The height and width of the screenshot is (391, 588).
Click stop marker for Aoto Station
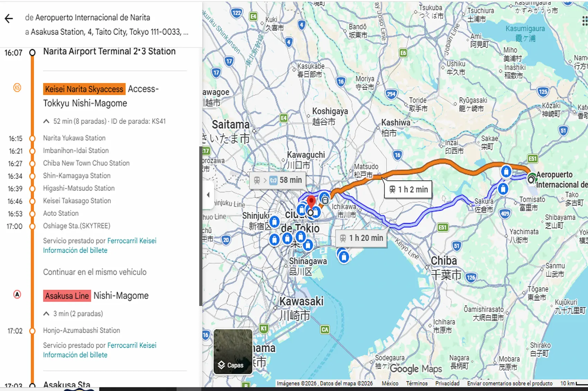coord(32,214)
